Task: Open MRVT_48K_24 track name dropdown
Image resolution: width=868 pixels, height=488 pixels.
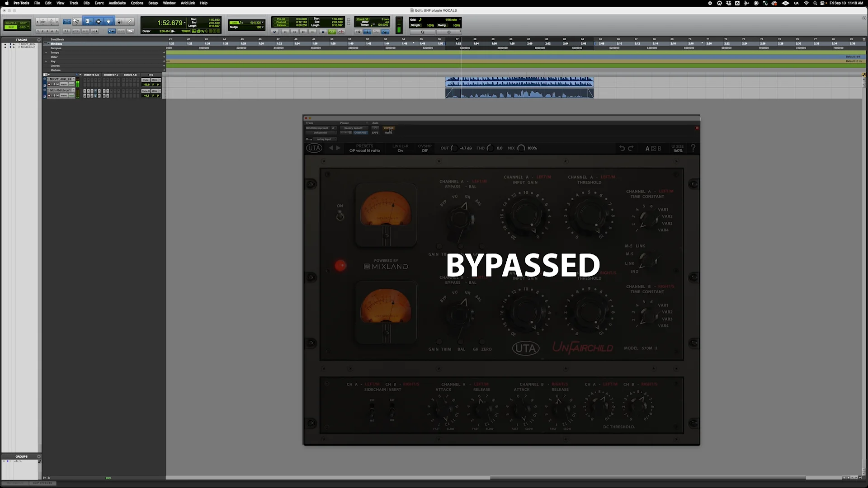Action: point(74,79)
